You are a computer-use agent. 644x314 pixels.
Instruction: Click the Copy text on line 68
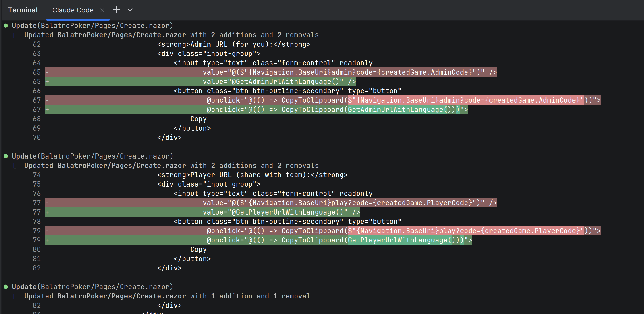click(198, 119)
